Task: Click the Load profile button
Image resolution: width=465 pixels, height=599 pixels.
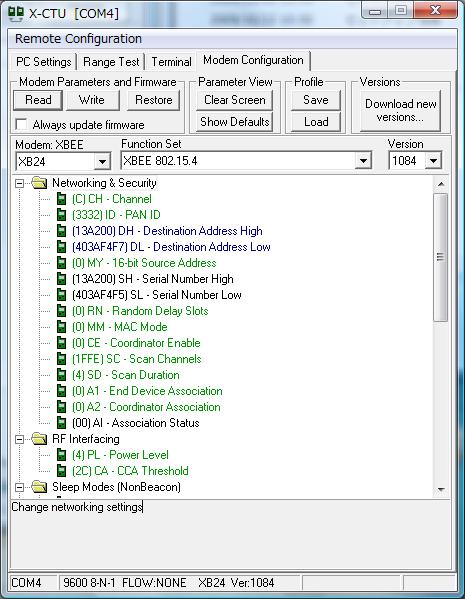Action: [316, 122]
